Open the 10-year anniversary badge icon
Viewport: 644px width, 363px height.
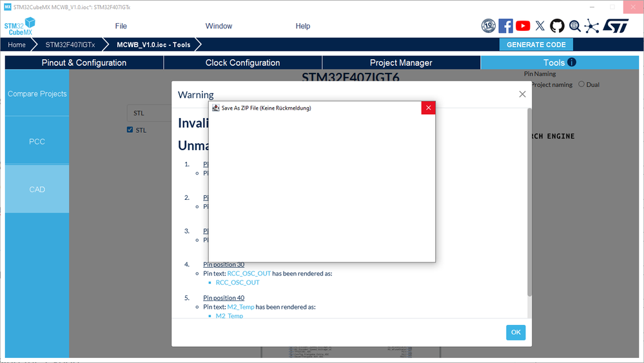point(489,26)
